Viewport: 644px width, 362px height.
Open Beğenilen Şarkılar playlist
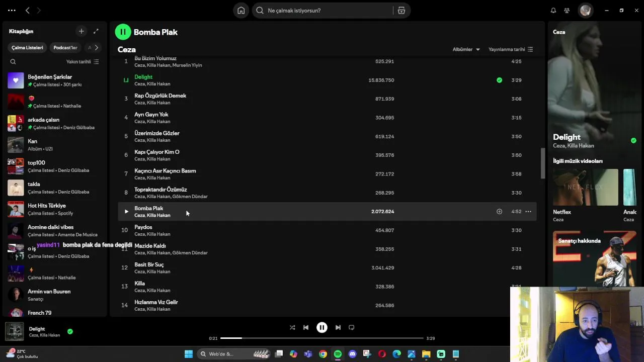tap(55, 80)
